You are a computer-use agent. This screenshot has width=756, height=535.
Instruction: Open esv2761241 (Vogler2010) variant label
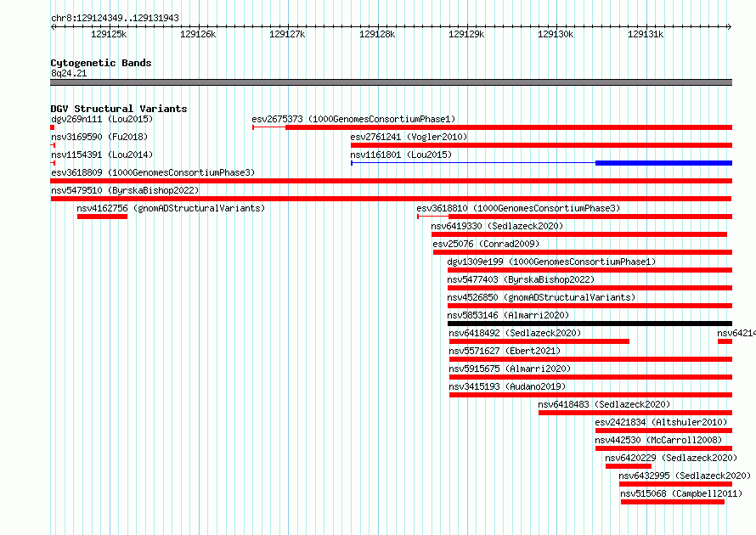409,137
